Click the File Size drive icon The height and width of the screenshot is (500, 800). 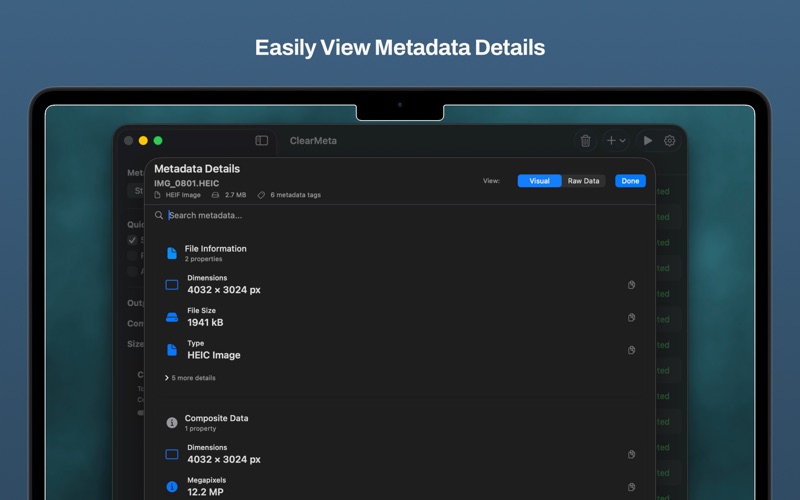click(172, 317)
